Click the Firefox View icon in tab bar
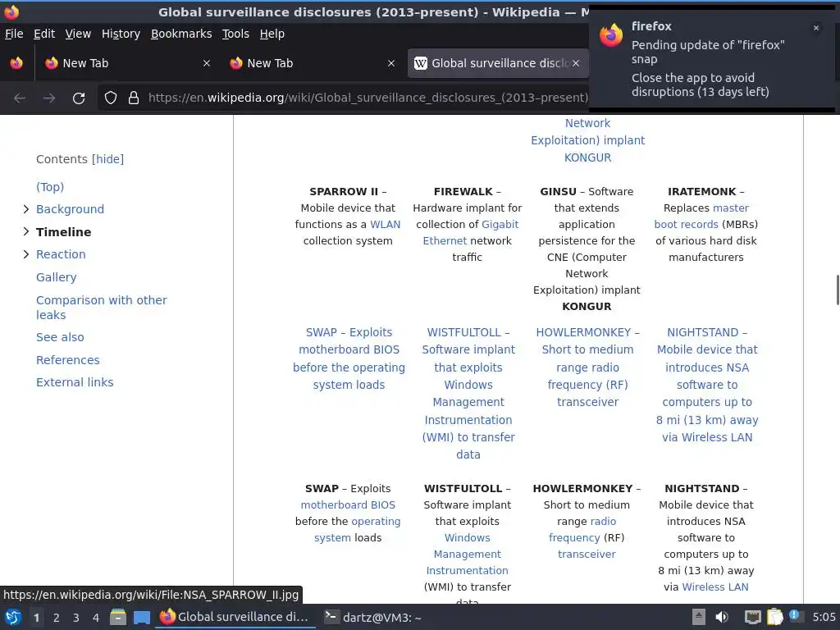This screenshot has width=840, height=630. coord(16,63)
